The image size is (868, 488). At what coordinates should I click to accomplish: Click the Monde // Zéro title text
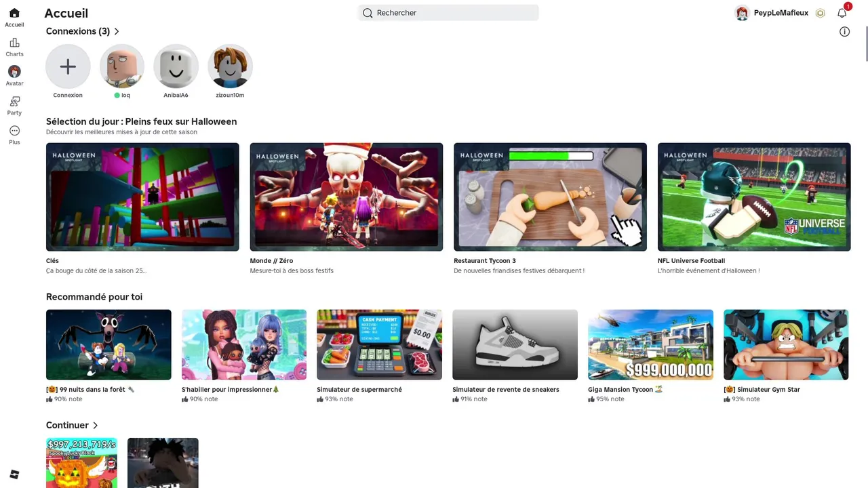point(271,261)
